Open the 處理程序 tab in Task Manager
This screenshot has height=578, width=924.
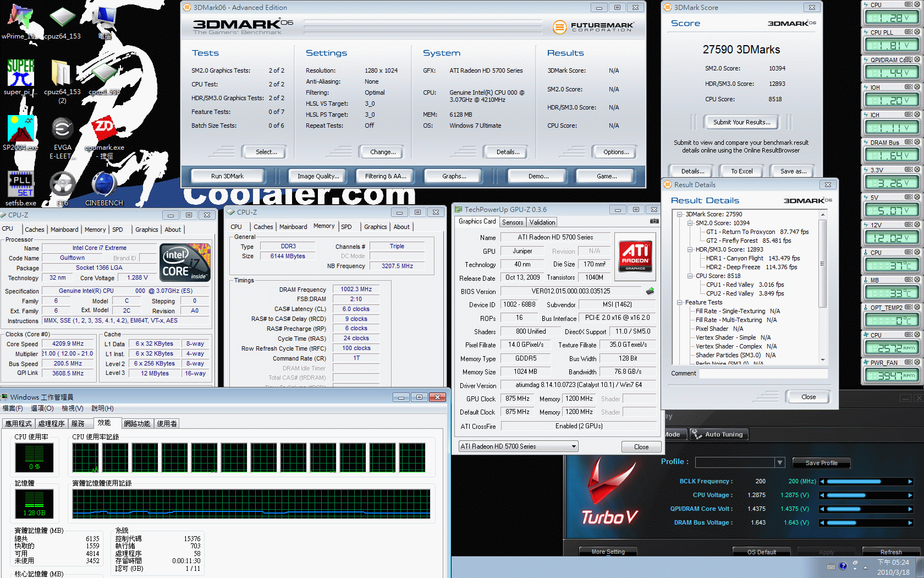tap(51, 423)
